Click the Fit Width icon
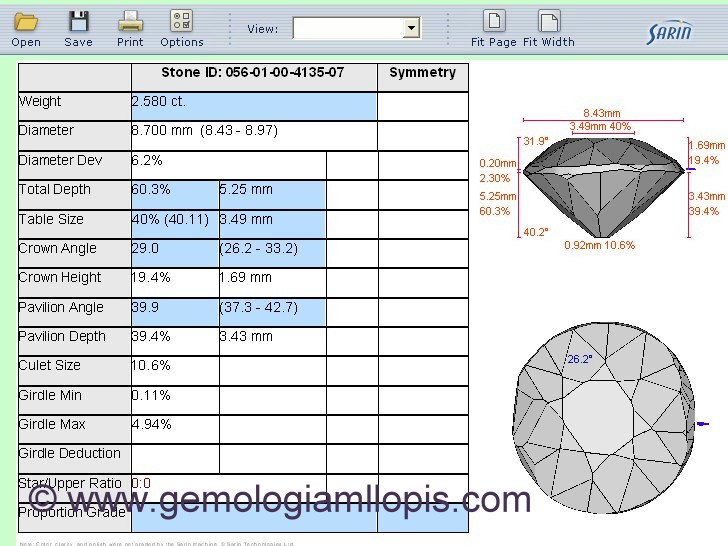 point(549,21)
